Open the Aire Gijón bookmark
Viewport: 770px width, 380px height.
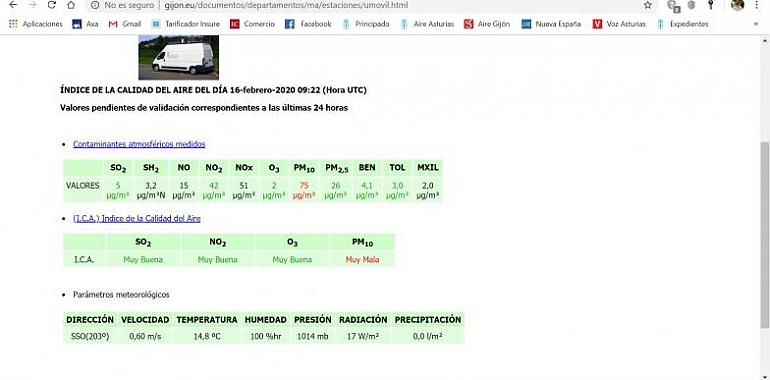tap(487, 24)
